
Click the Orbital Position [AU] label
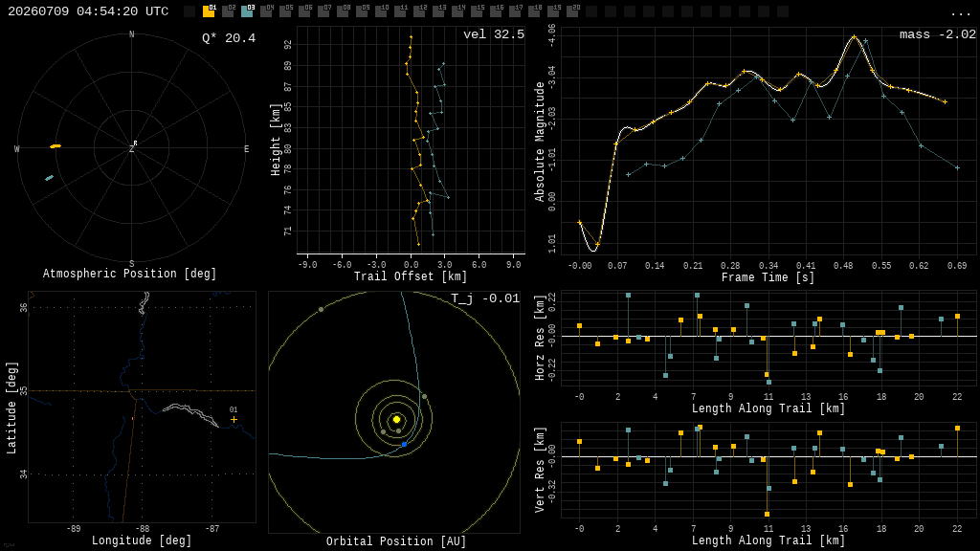tap(396, 541)
